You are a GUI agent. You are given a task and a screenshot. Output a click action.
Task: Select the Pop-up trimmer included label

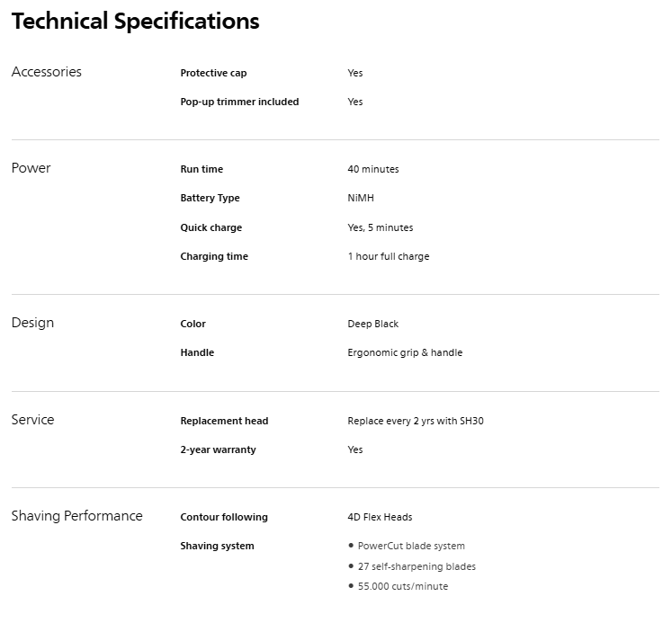tap(239, 102)
